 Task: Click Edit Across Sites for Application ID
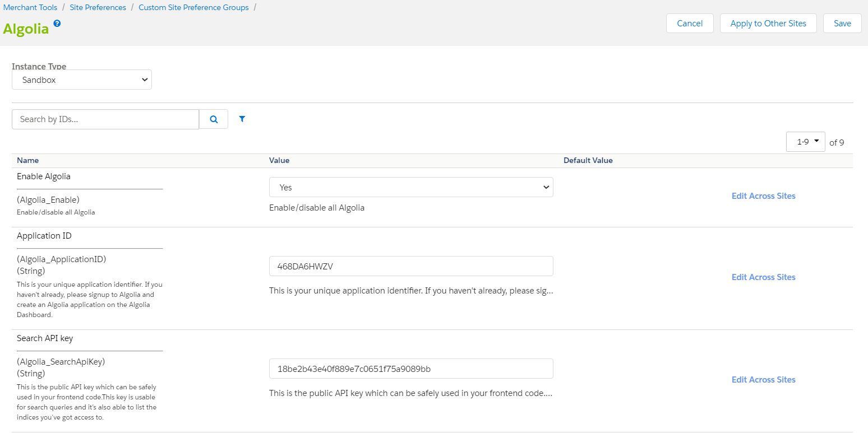pyautogui.click(x=763, y=277)
